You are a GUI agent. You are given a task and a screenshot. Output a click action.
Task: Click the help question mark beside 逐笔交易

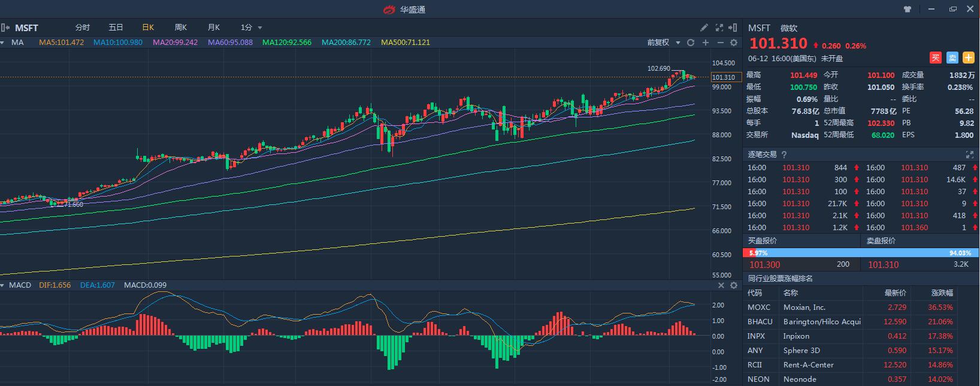(784, 155)
